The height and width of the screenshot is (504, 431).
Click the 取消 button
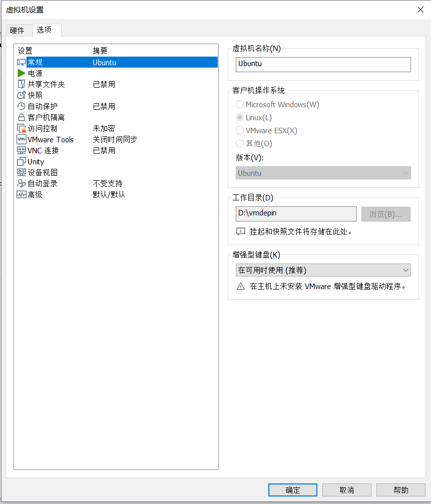tap(347, 490)
